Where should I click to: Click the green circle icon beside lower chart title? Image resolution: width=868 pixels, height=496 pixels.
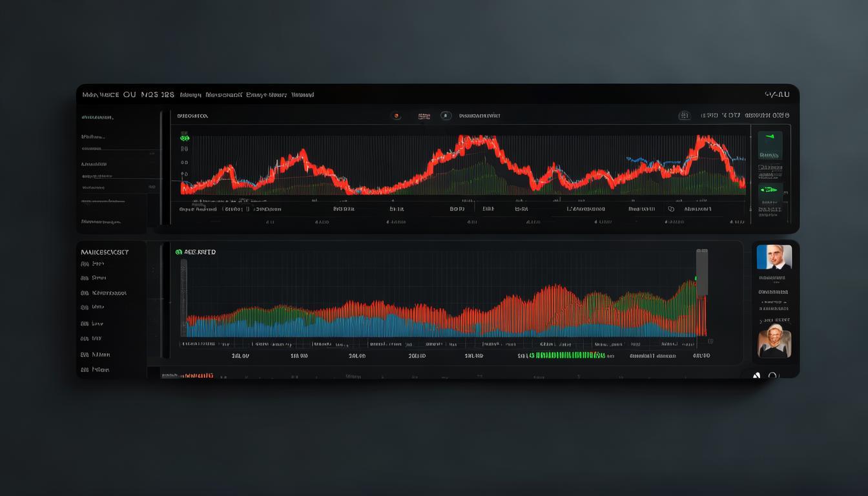coord(179,252)
